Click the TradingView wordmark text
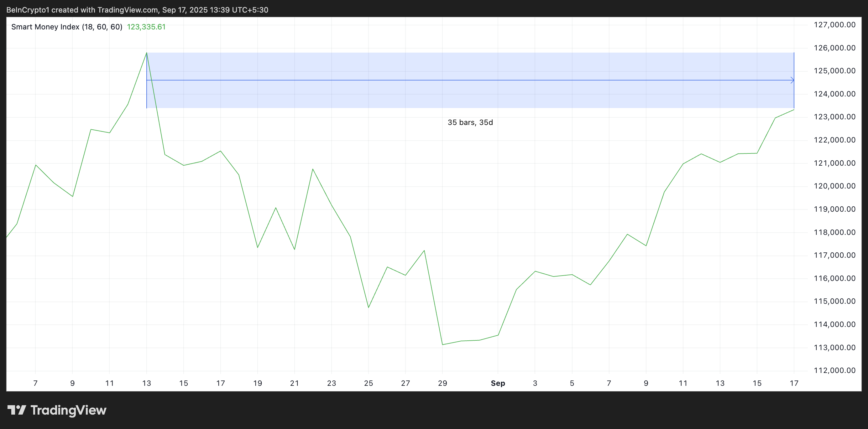The height and width of the screenshot is (429, 868). (x=68, y=410)
